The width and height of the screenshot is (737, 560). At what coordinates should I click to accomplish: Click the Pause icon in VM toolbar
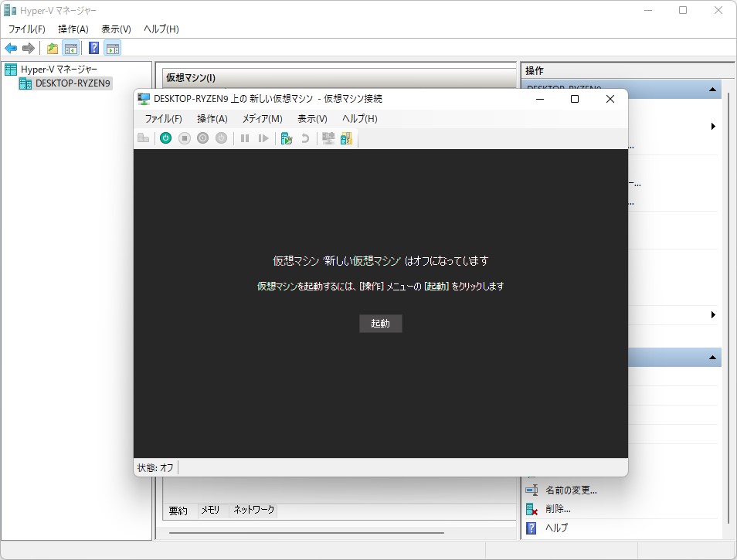click(x=245, y=138)
